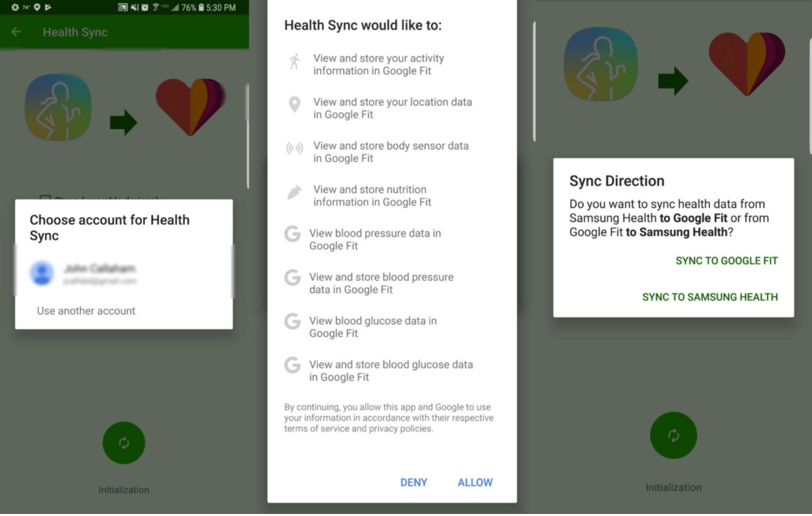Tap the body sensor permission icon
The image size is (812, 516).
coord(295,148)
